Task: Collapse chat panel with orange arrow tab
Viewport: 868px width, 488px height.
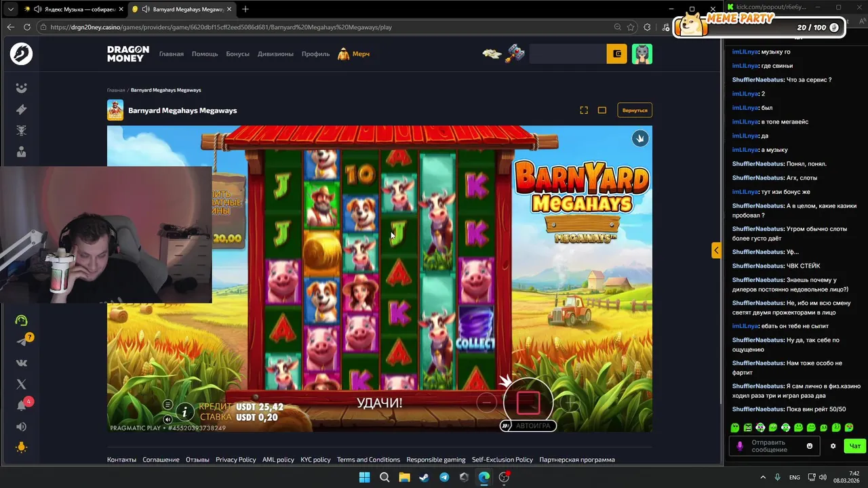Action: [716, 250]
